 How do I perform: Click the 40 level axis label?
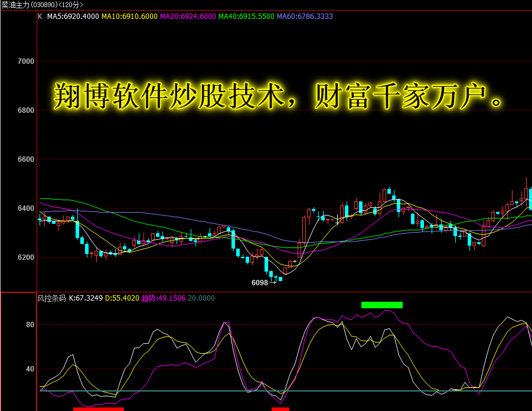30,369
